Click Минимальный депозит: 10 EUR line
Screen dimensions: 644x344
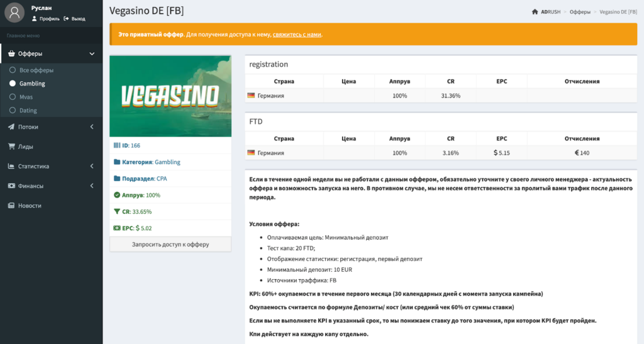[x=309, y=270]
